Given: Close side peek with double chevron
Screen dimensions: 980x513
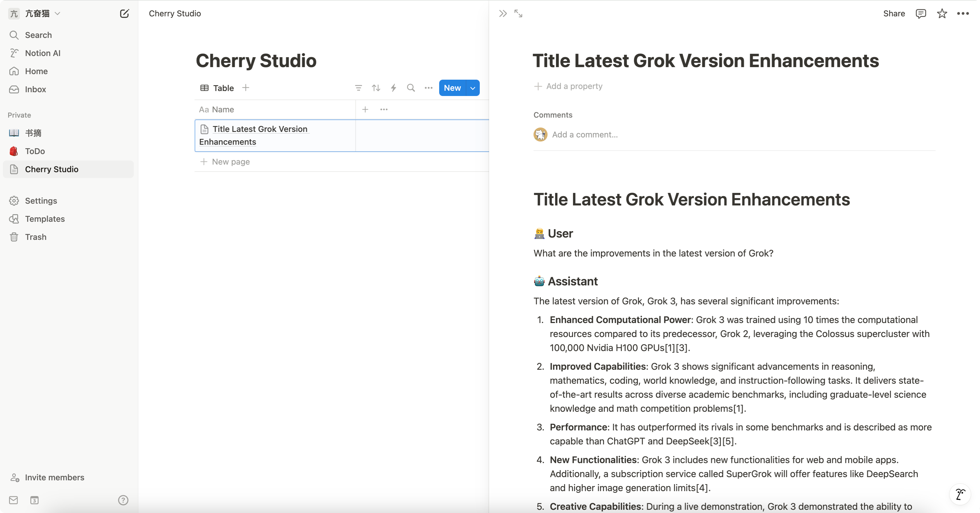Looking at the screenshot, I should point(503,14).
